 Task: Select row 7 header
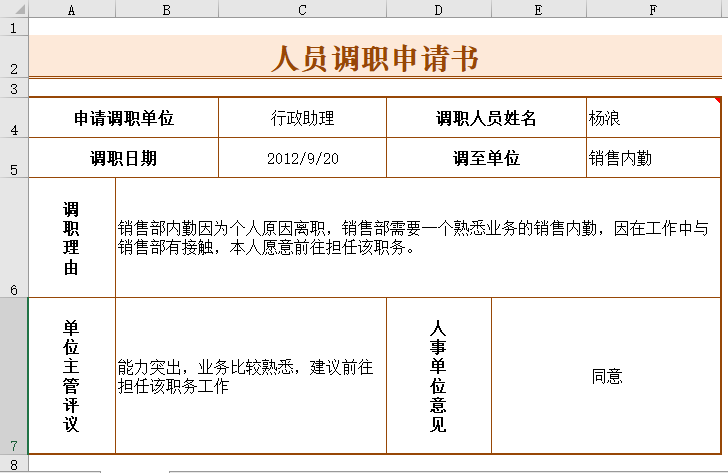click(x=14, y=376)
